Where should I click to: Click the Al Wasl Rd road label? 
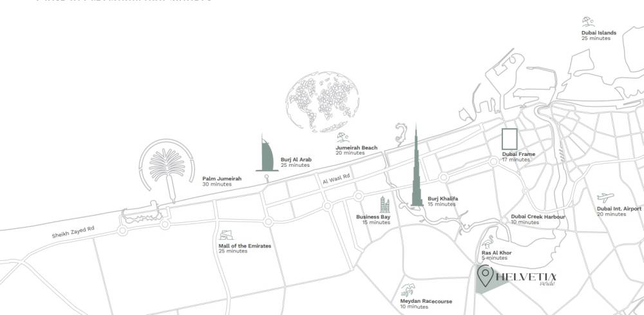336,178
